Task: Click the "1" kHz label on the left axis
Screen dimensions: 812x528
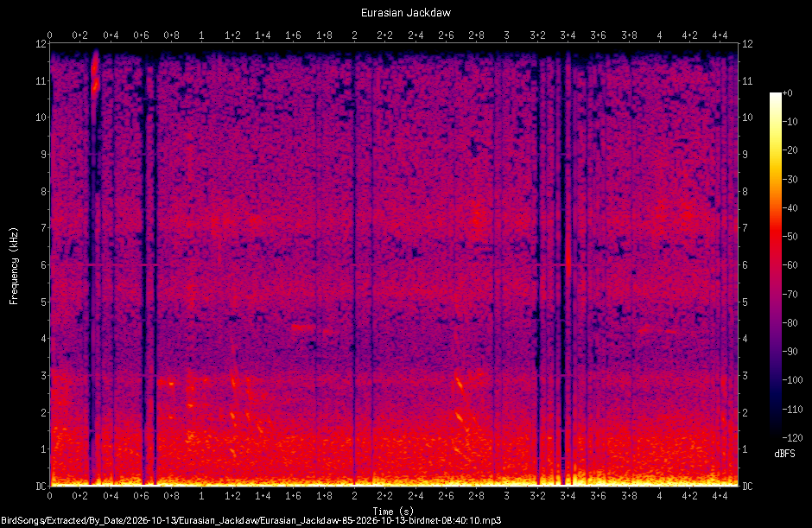Action: click(x=43, y=449)
